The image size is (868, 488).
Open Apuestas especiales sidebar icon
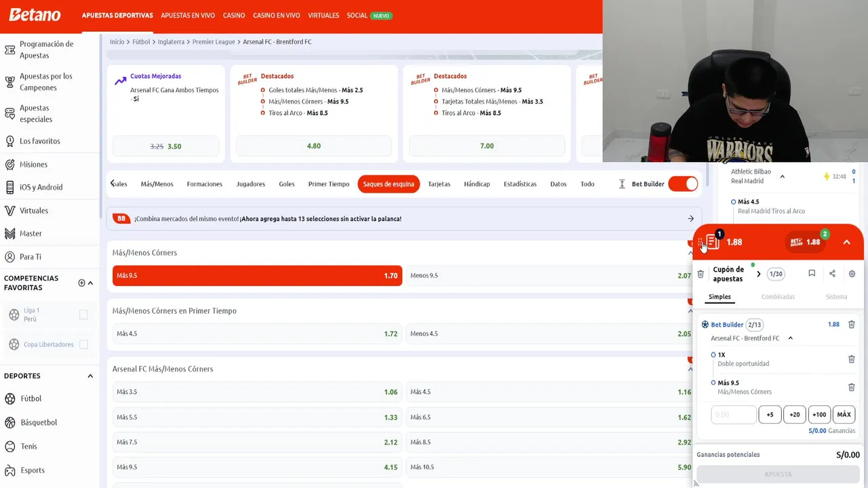click(x=9, y=113)
